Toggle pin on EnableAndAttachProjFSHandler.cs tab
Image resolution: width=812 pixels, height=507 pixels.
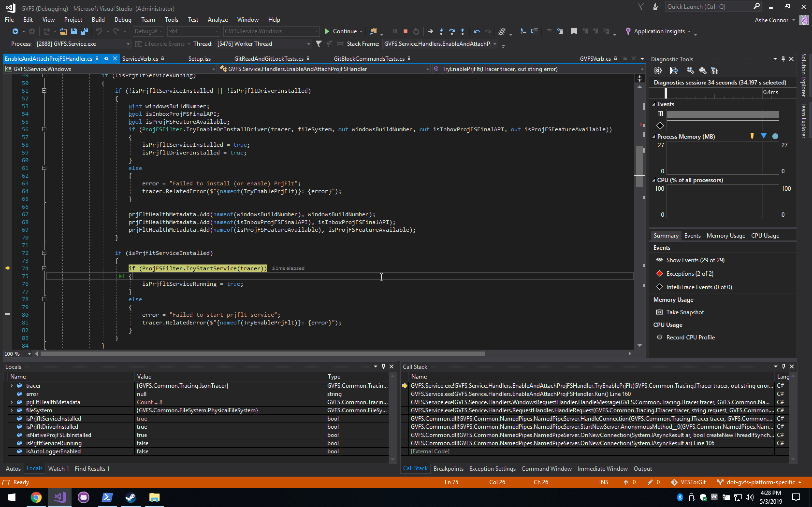106,59
